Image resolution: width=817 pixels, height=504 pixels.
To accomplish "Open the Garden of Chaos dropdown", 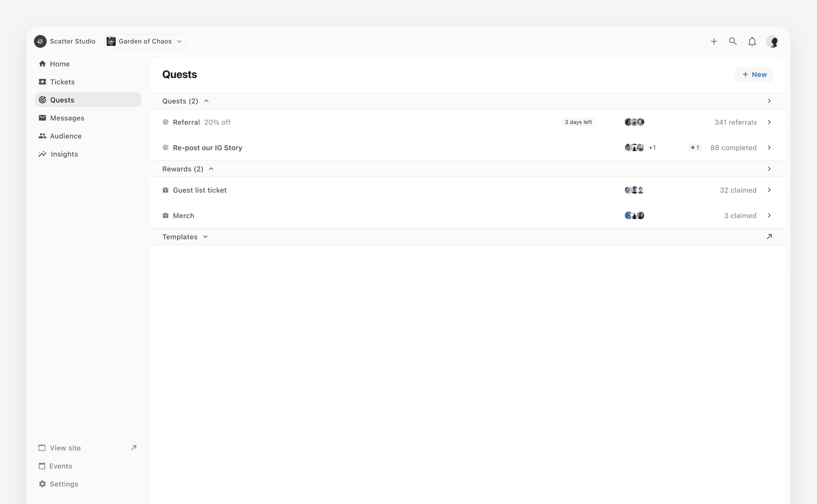I will click(x=145, y=41).
